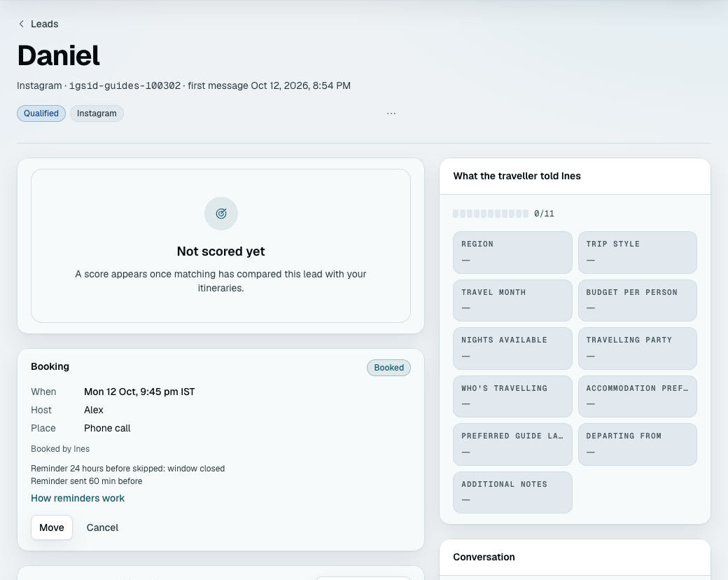
Task: Click the igsid-guides-100302 identifier
Action: point(125,86)
